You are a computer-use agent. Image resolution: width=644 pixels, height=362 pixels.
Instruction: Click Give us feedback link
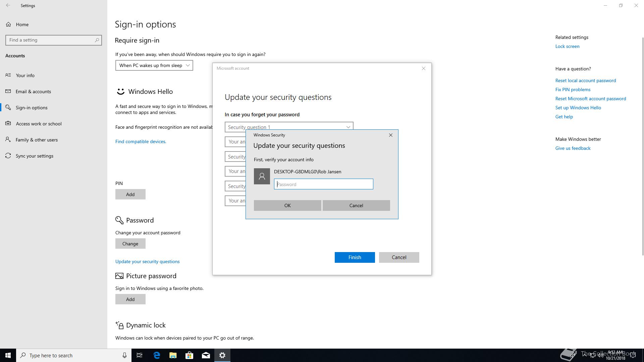click(573, 148)
